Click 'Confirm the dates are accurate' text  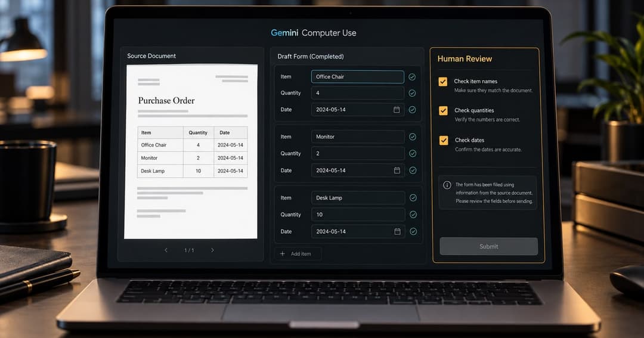488,150
